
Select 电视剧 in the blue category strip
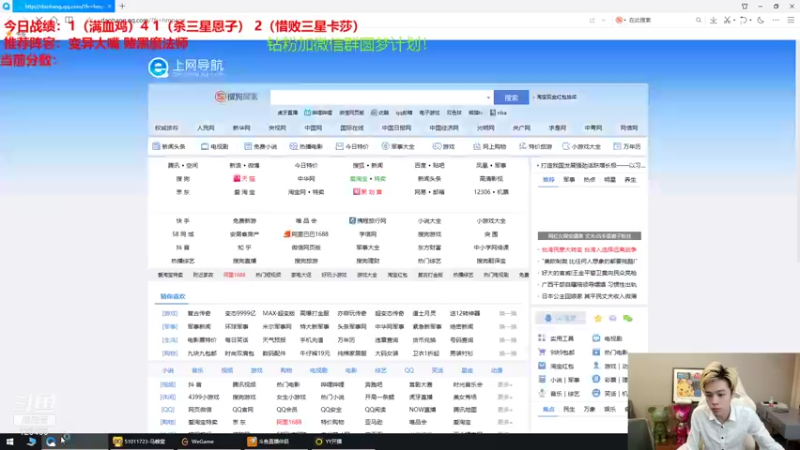coord(318,370)
